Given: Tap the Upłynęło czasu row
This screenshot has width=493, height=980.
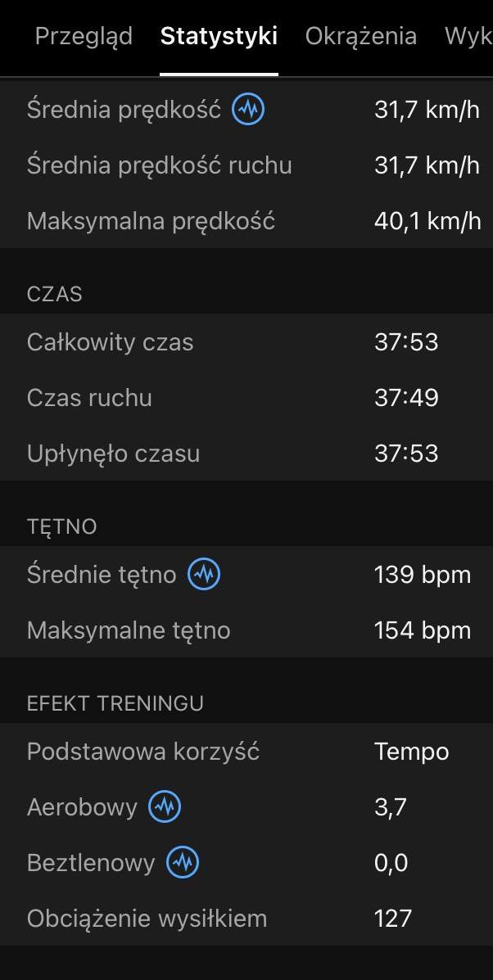Looking at the screenshot, I should [x=246, y=453].
